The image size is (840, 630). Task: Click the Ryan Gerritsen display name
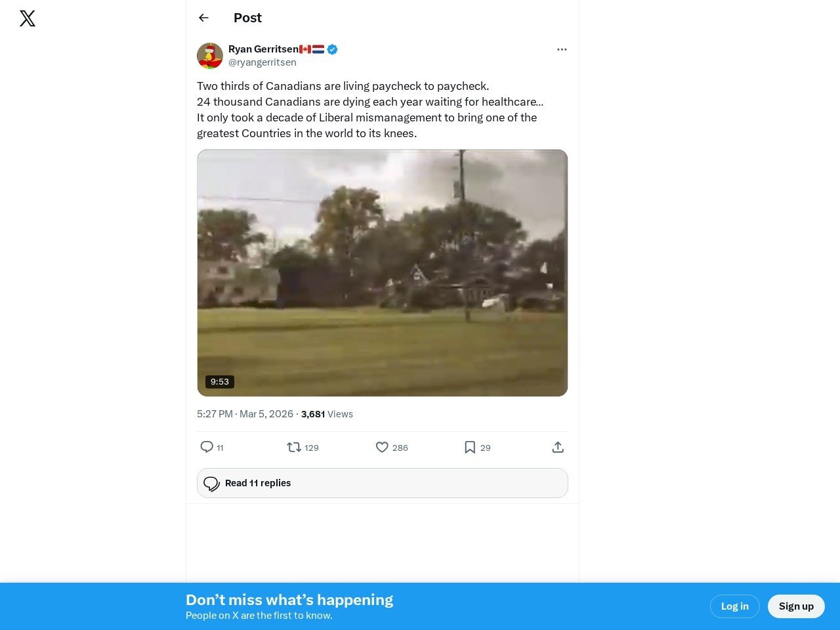coord(263,49)
